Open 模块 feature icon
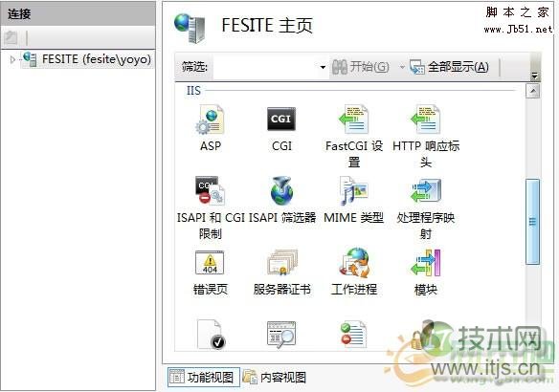 [426, 263]
